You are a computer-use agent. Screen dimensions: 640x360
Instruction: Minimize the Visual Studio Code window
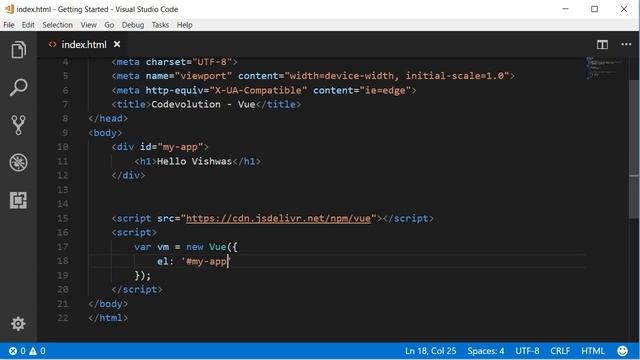click(565, 9)
